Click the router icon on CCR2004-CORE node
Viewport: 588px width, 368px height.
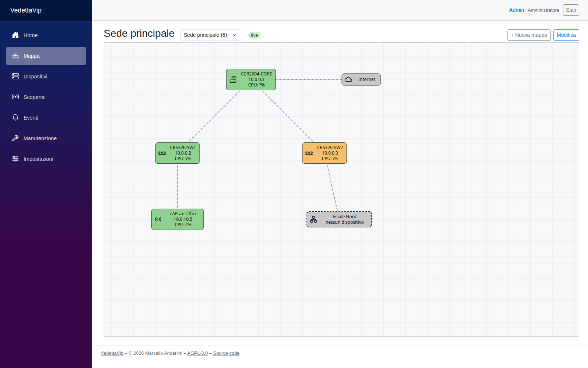pos(233,79)
